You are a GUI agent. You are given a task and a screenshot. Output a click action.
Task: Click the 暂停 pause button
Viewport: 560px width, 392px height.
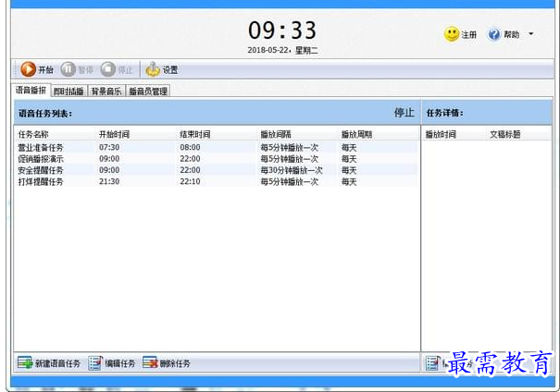pos(77,69)
